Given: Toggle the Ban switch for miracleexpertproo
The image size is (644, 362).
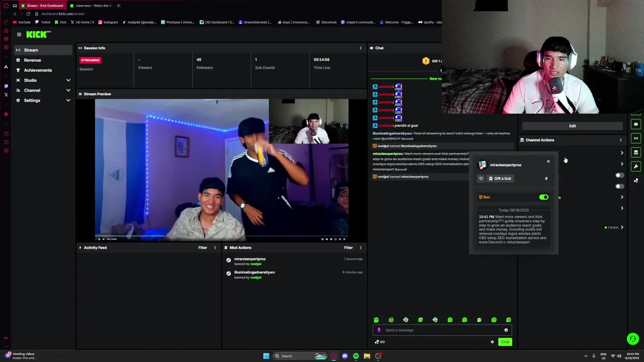Looking at the screenshot, I should tap(544, 198).
